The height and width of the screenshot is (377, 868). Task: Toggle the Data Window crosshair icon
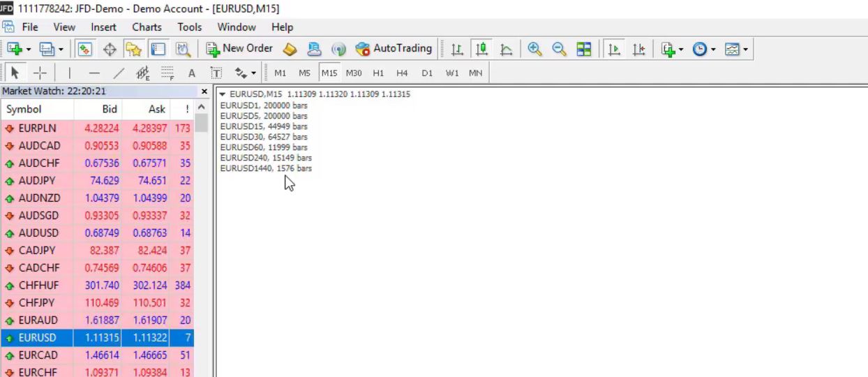(x=110, y=49)
